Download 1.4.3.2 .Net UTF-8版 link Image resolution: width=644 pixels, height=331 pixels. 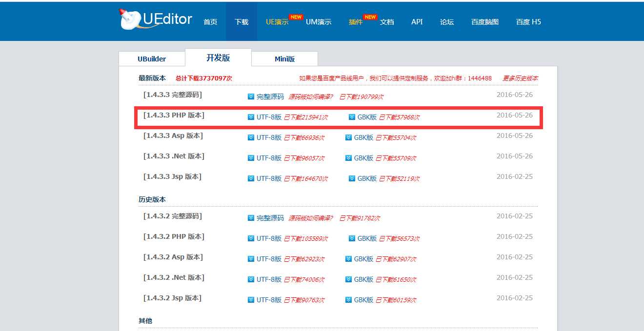point(269,279)
